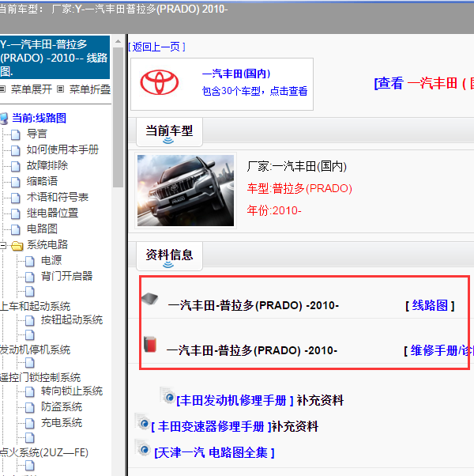Click the page icon next to 按钮起动系统
The image size is (474, 476).
[30, 320]
